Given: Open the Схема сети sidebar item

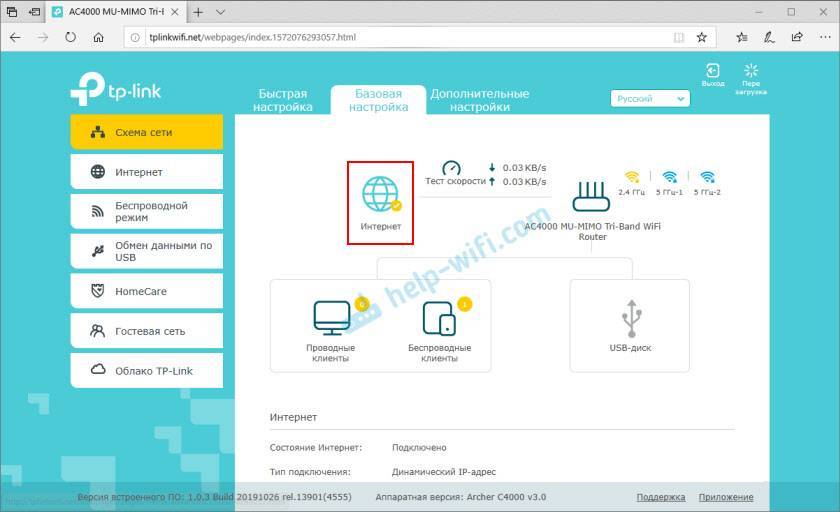Looking at the screenshot, I should 146,132.
